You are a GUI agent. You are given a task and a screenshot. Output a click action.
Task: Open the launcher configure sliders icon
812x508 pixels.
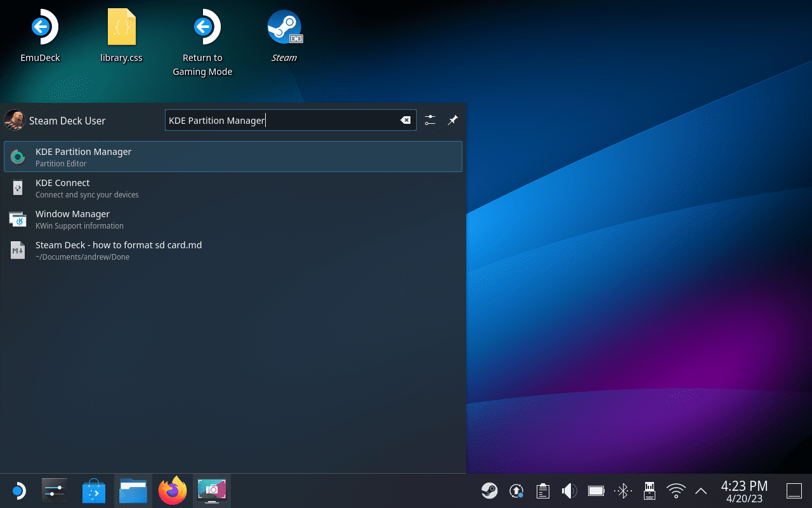430,120
